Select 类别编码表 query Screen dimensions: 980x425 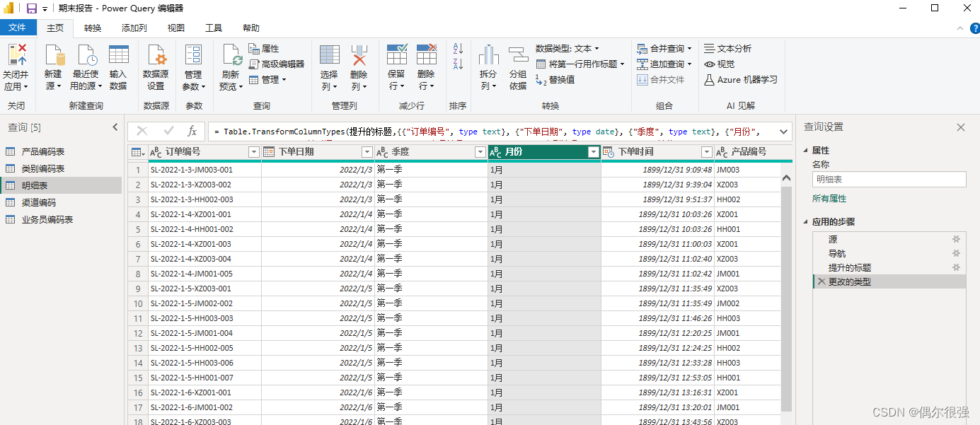coord(61,168)
